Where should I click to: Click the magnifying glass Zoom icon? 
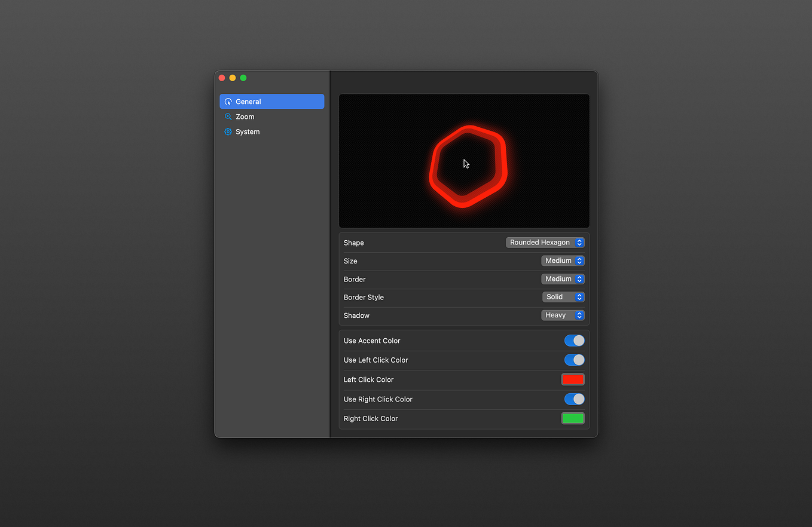(x=228, y=117)
